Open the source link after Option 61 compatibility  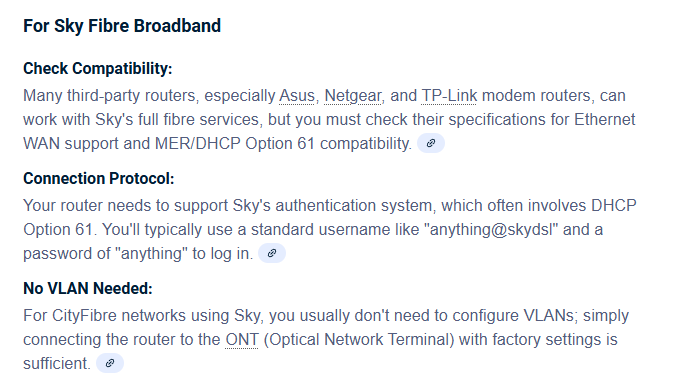point(431,143)
